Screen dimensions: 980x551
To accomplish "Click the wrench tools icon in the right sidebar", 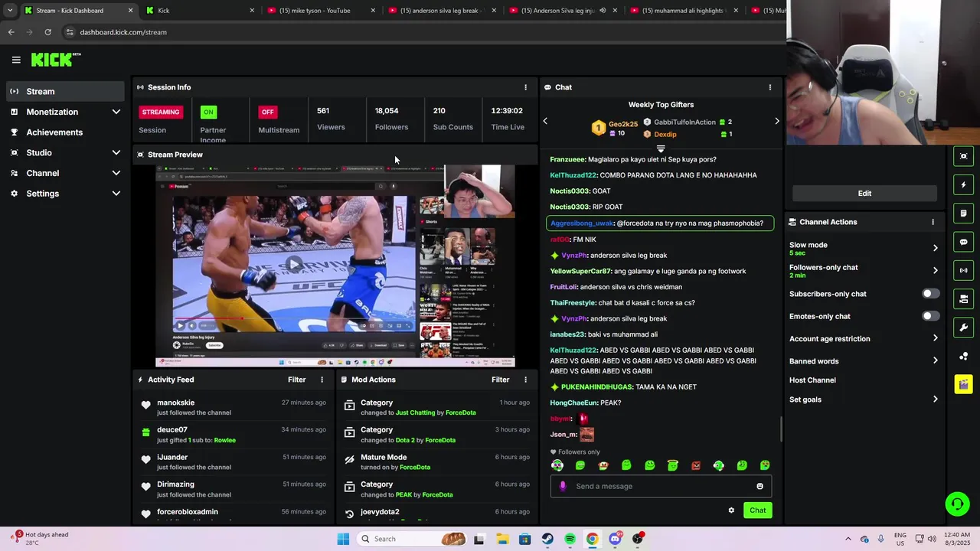I will (x=964, y=328).
